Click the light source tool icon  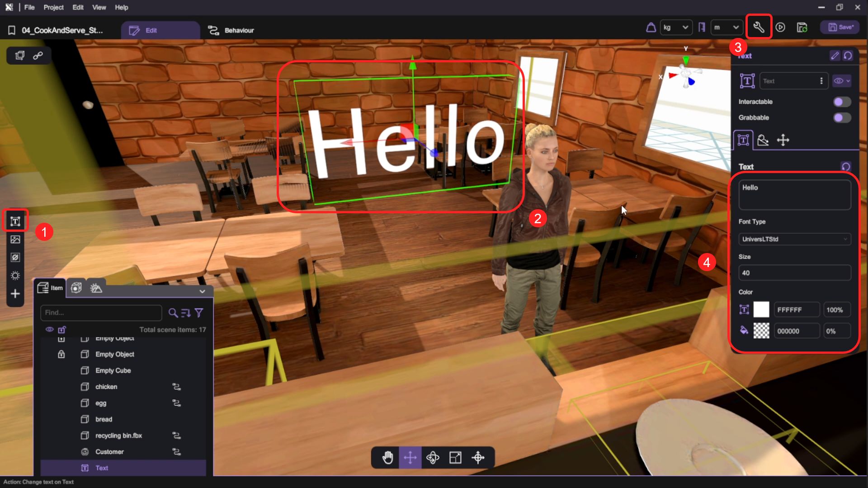pyautogui.click(x=15, y=276)
